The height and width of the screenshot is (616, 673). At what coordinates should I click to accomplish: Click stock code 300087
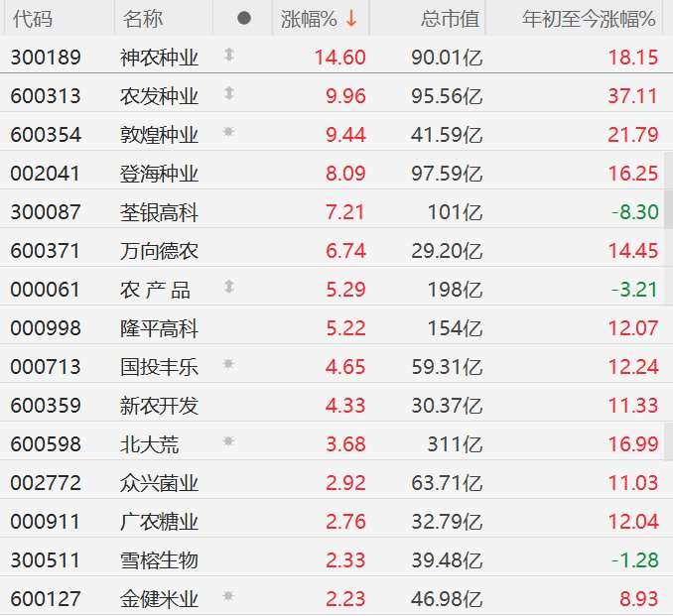point(46,212)
